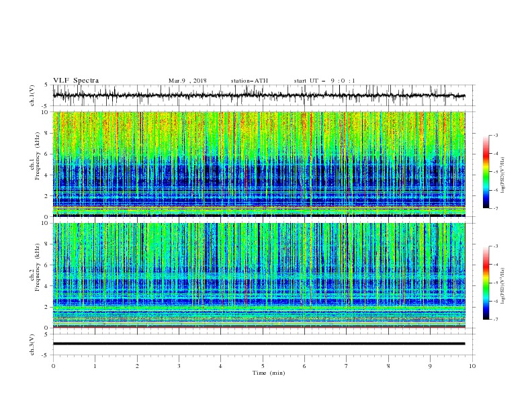Image resolution: width=532 pixels, height=411 pixels.
Task: Click the '6' kHz tick on ch.2 spectrogram
Action: click(48, 265)
